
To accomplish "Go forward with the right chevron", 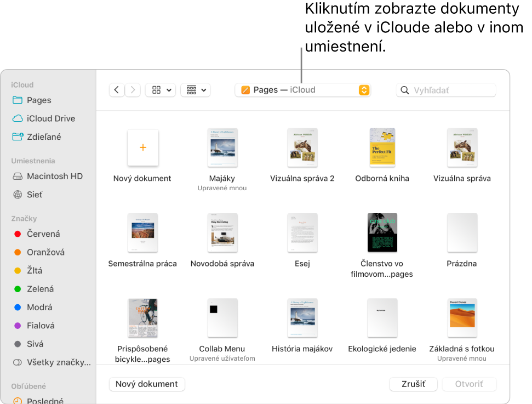I will click(x=133, y=90).
